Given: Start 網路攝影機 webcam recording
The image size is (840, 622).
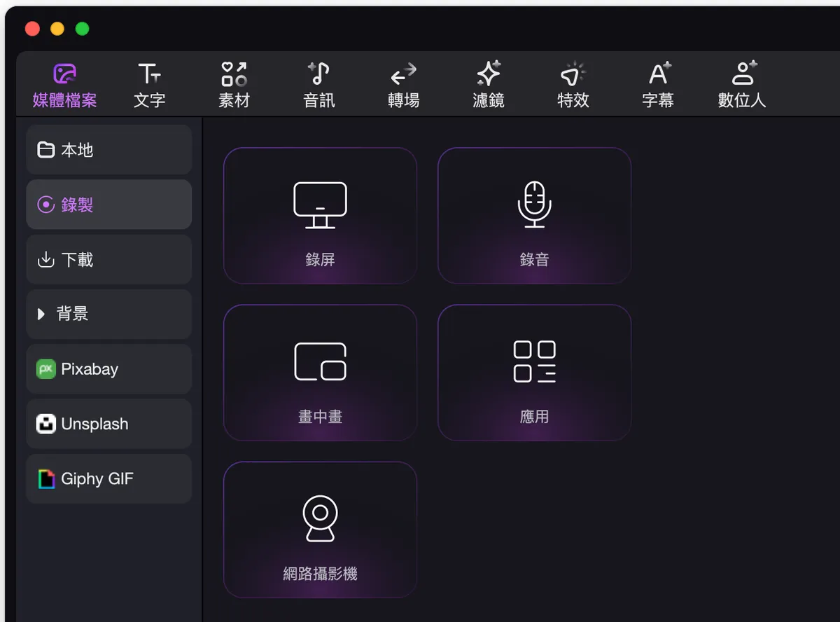Looking at the screenshot, I should tap(320, 530).
